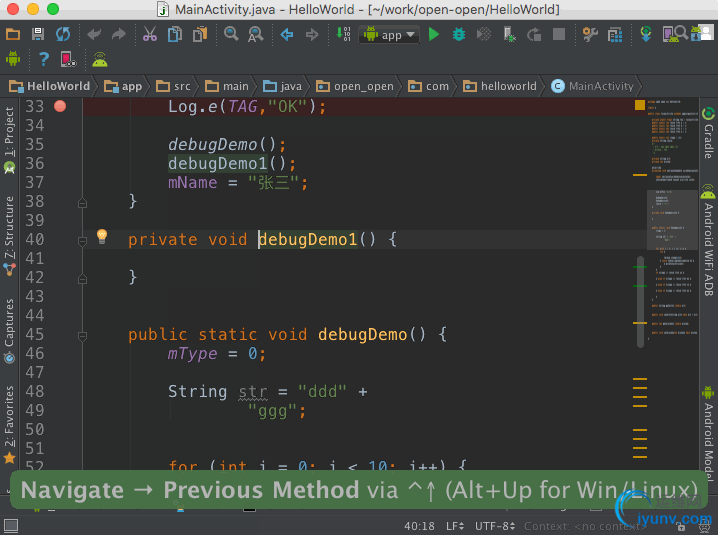
Task: Attach debugger to Android process icon
Action: click(x=509, y=34)
